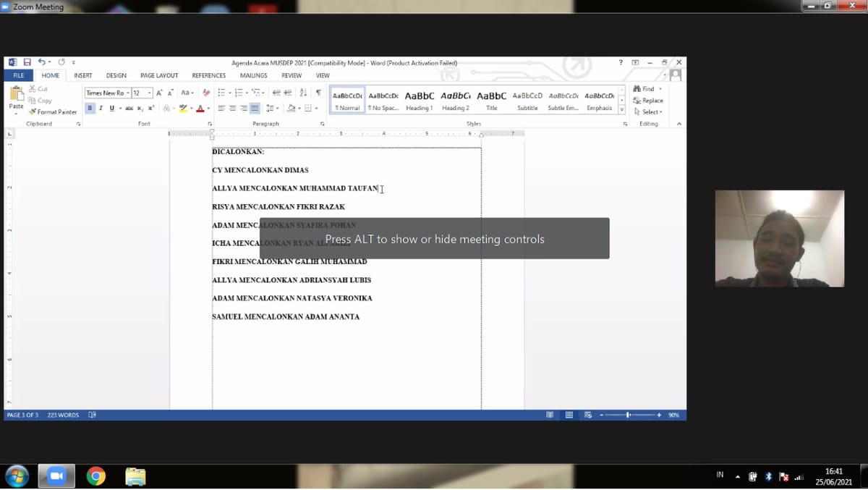This screenshot has width=868, height=490.
Task: Center align the paragraph text
Action: click(x=233, y=109)
